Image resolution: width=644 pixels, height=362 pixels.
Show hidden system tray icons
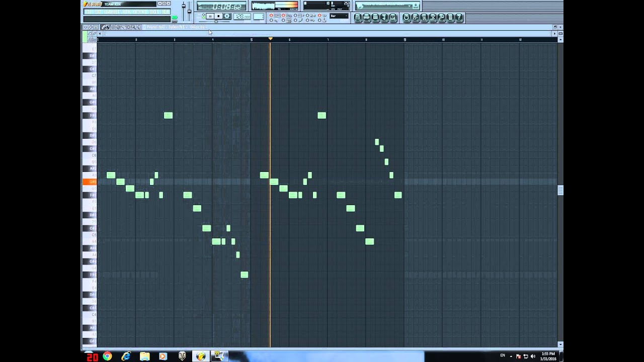click(x=511, y=356)
